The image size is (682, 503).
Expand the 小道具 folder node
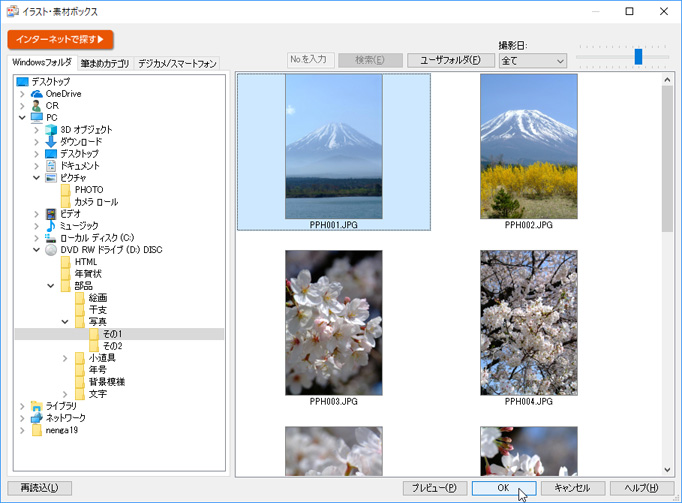(x=66, y=358)
